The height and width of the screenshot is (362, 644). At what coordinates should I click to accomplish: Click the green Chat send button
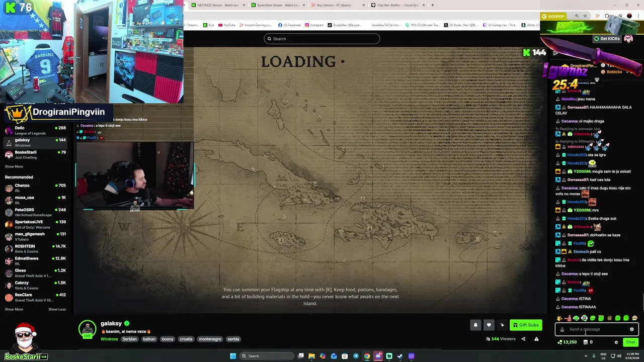pyautogui.click(x=630, y=342)
